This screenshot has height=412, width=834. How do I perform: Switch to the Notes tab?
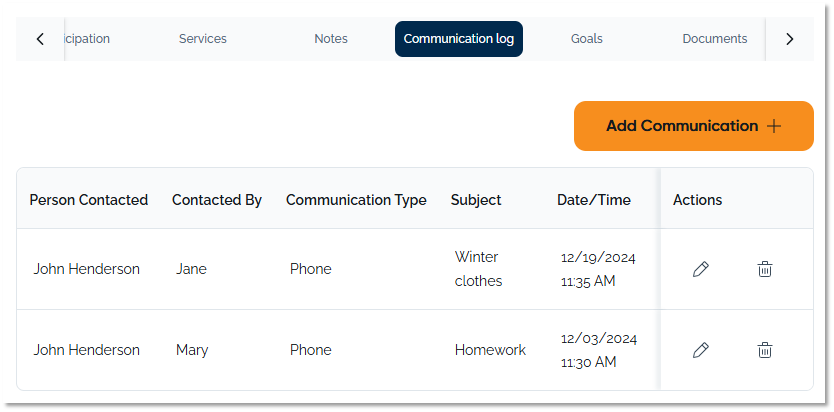[331, 39]
